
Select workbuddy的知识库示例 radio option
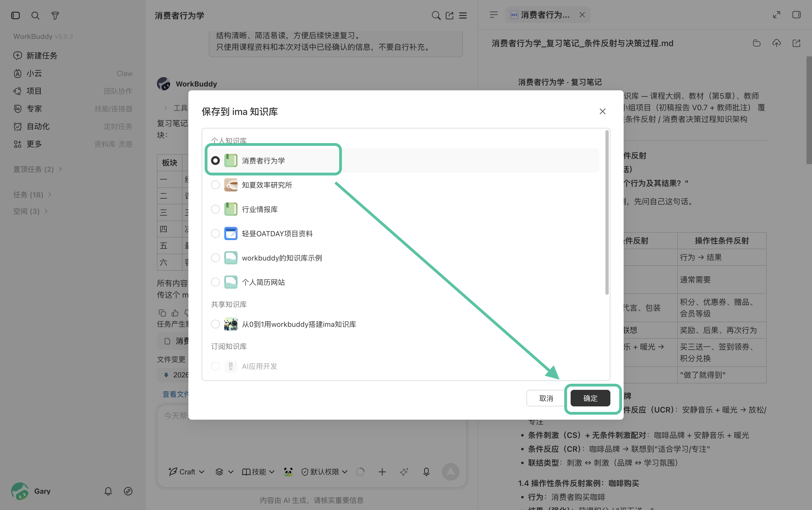215,258
